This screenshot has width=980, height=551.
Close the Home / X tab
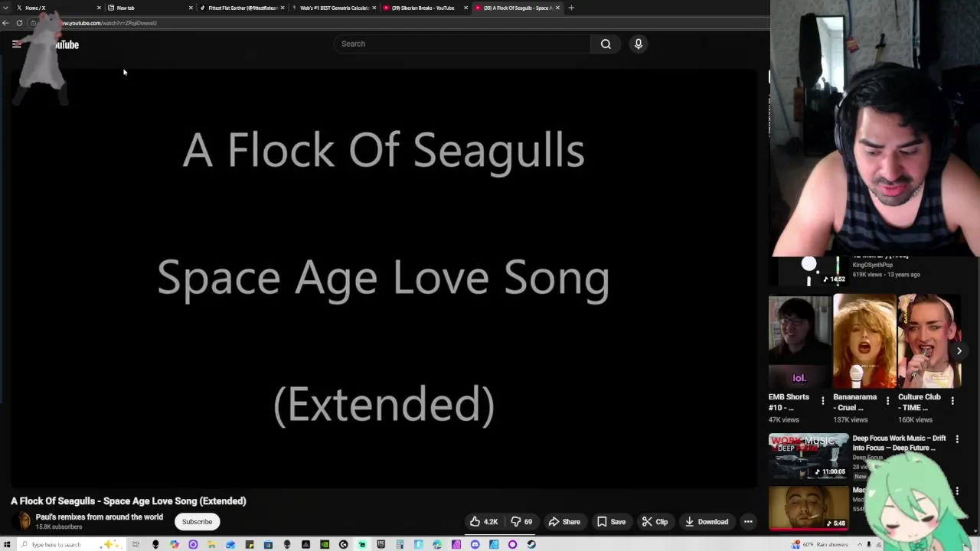tap(99, 8)
